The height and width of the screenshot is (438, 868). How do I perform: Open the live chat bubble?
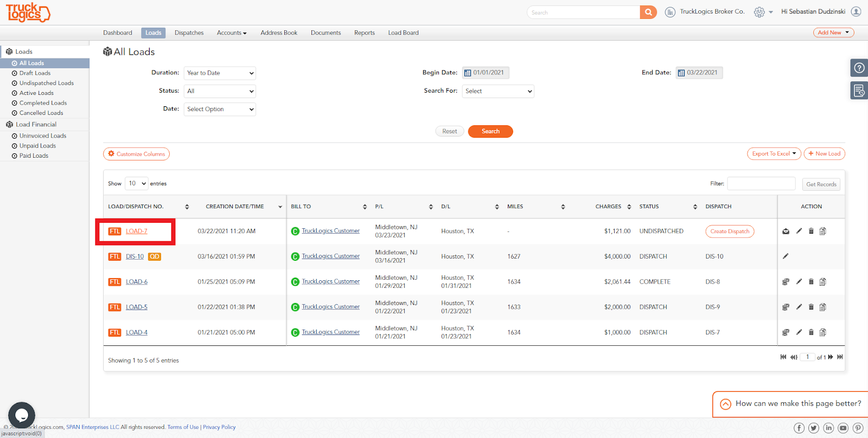click(x=22, y=415)
